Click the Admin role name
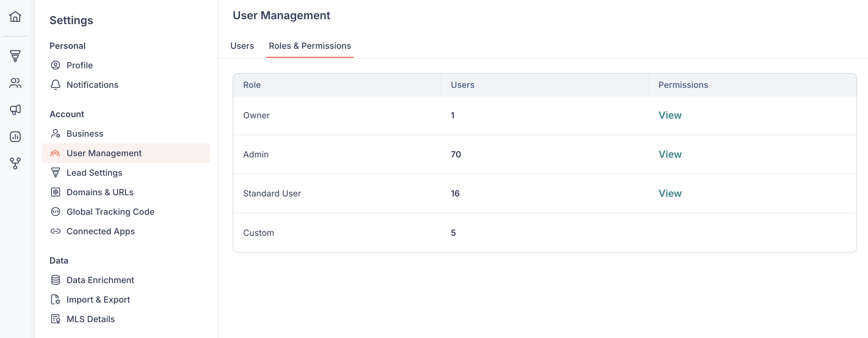This screenshot has height=338, width=868. 256,155
